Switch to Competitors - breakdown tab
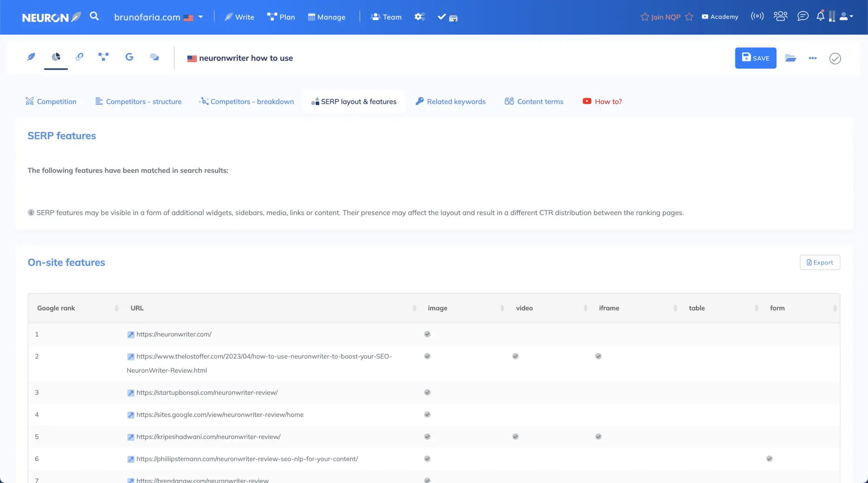 (x=247, y=102)
